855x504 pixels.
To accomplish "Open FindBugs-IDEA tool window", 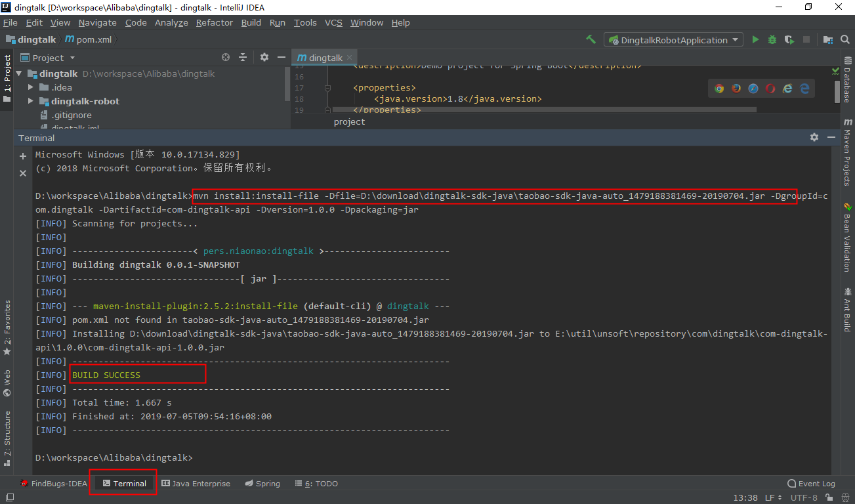I will tap(53, 484).
